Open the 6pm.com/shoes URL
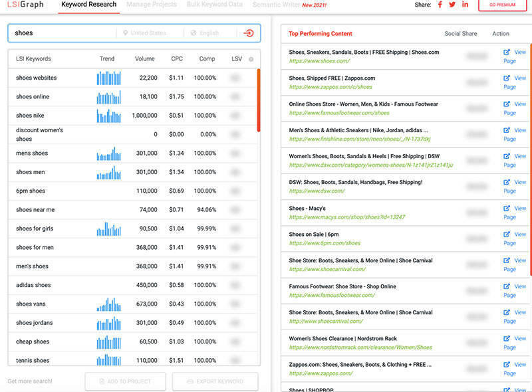 [325, 243]
